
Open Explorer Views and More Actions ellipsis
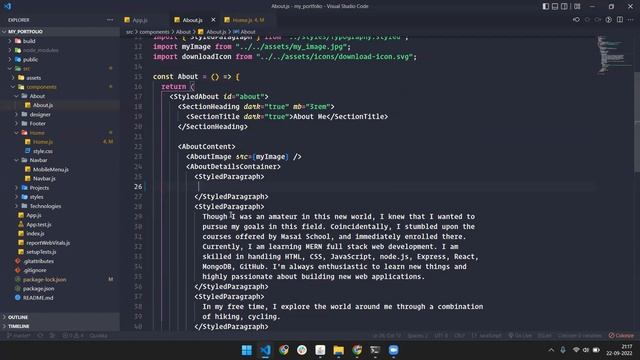coord(110,20)
